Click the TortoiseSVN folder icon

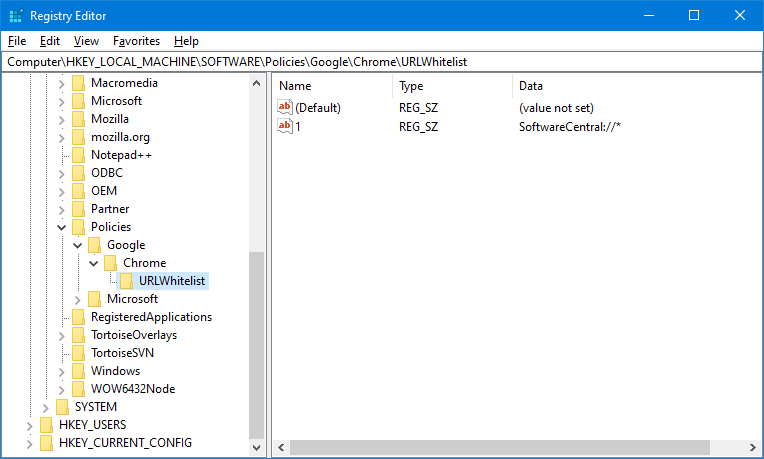(x=79, y=353)
